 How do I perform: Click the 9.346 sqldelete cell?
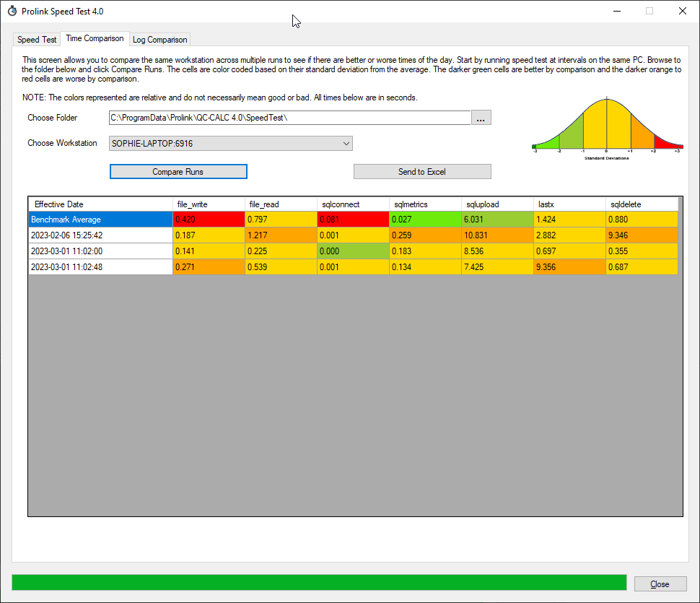tap(642, 235)
